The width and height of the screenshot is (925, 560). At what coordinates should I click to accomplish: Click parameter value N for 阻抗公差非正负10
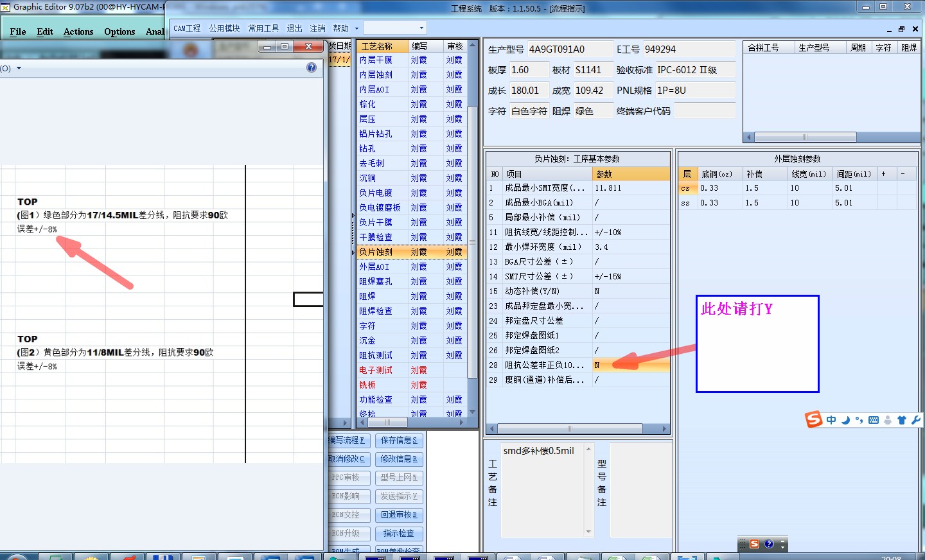(x=631, y=365)
